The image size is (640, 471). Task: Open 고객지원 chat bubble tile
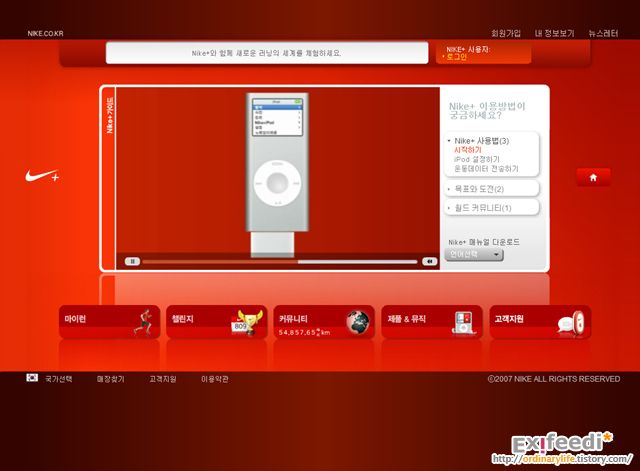(540, 322)
